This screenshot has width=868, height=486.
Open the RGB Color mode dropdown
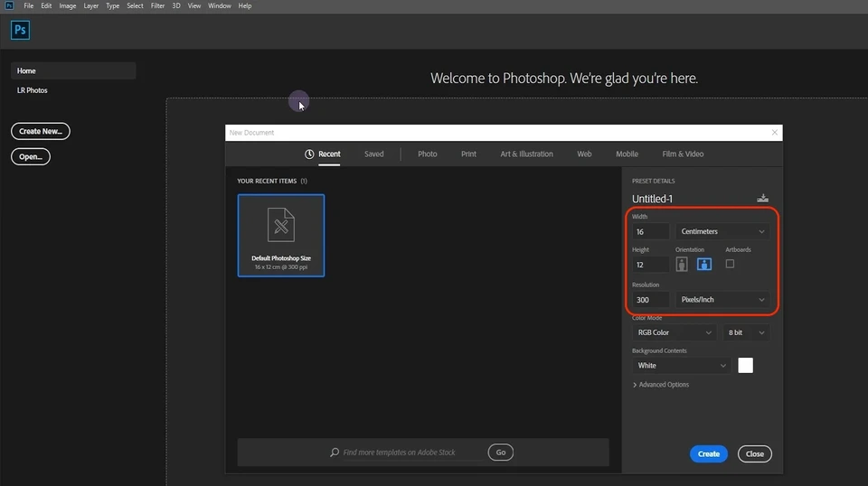pos(675,332)
